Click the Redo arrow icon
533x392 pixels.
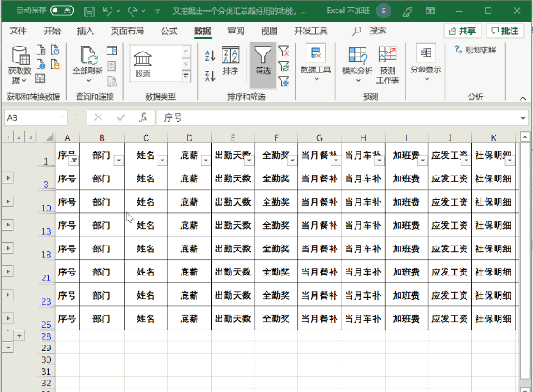pyautogui.click(x=132, y=12)
